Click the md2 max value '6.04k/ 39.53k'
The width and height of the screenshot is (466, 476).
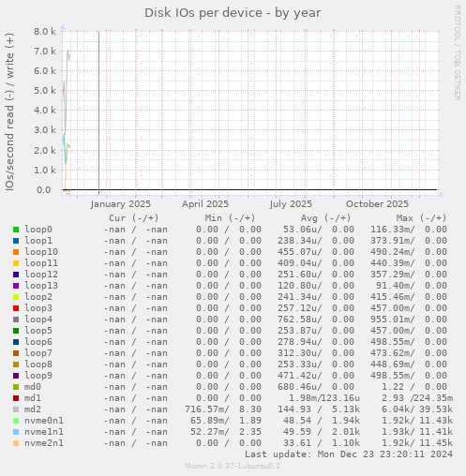[x=417, y=409]
